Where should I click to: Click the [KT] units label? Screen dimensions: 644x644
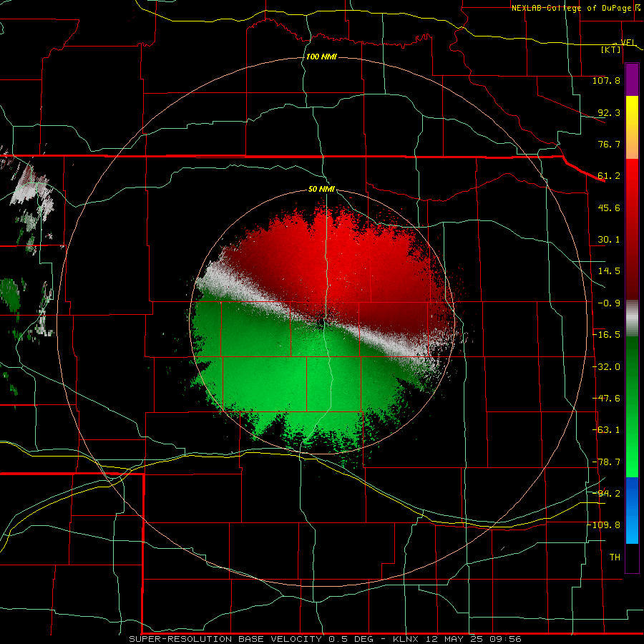coord(611,49)
